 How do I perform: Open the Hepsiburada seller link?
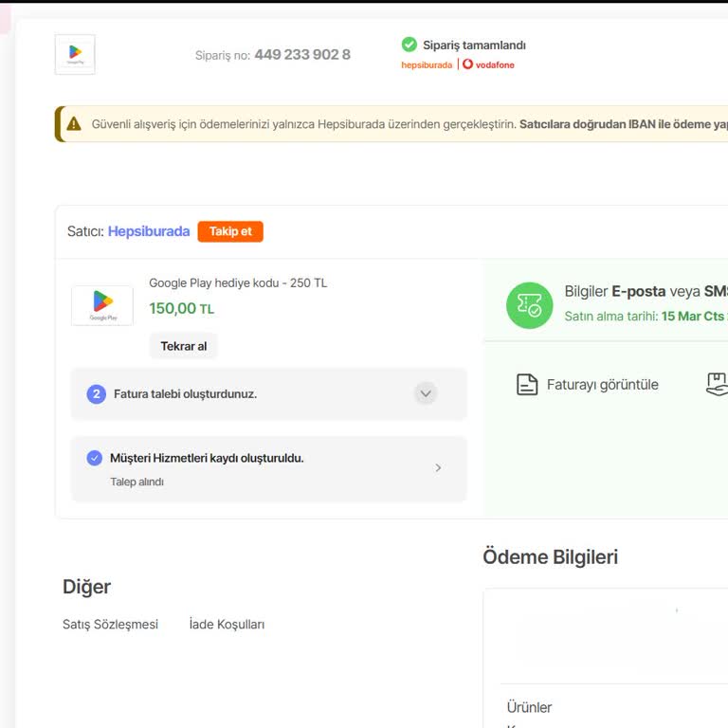click(x=149, y=231)
